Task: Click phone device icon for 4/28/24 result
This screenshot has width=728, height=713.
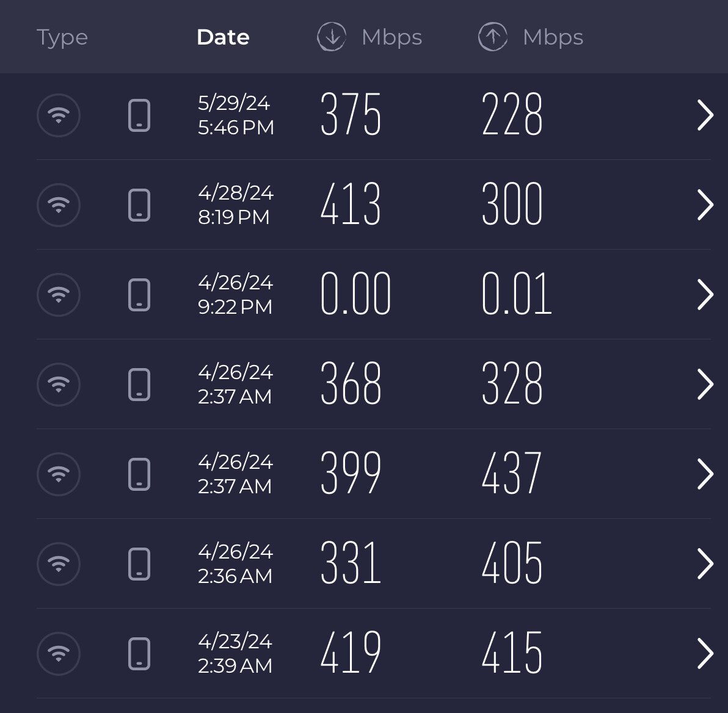Action: tap(139, 205)
